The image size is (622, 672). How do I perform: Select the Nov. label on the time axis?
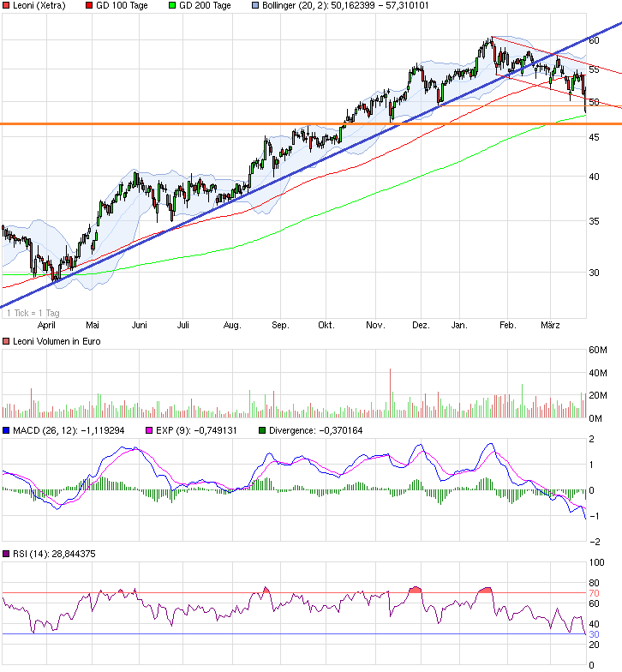[x=374, y=326]
